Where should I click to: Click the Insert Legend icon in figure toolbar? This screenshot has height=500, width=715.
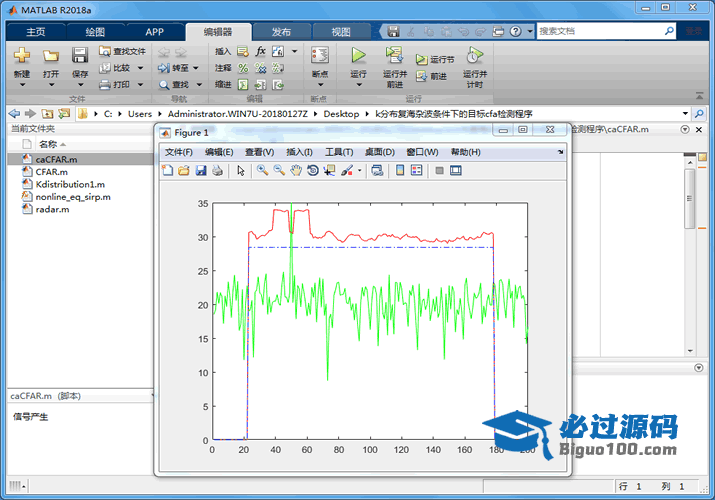[416, 171]
